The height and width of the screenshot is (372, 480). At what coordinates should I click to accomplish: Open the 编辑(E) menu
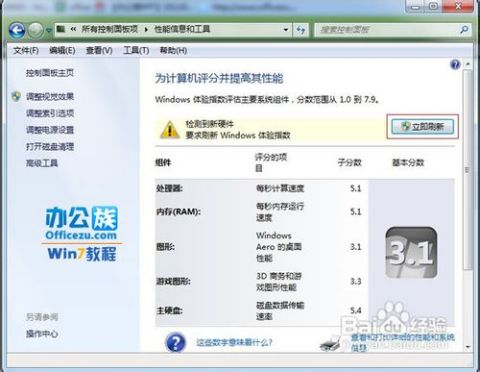coord(62,51)
